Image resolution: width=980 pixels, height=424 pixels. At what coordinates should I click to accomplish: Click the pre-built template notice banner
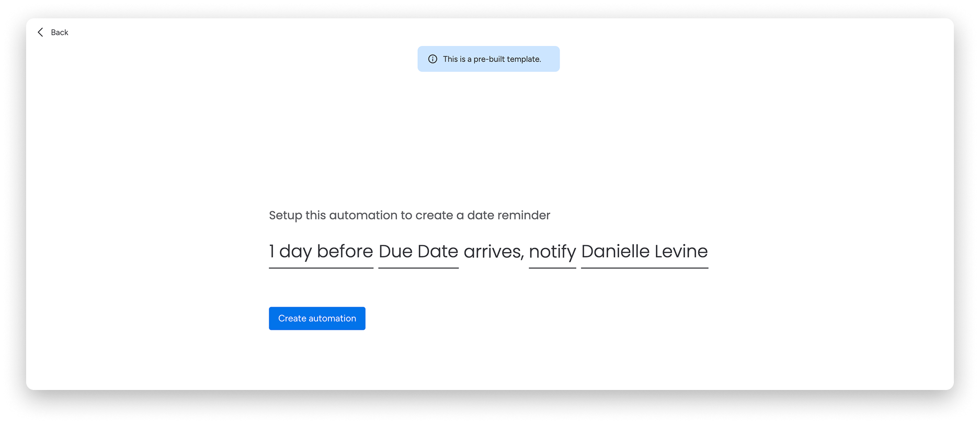point(488,59)
